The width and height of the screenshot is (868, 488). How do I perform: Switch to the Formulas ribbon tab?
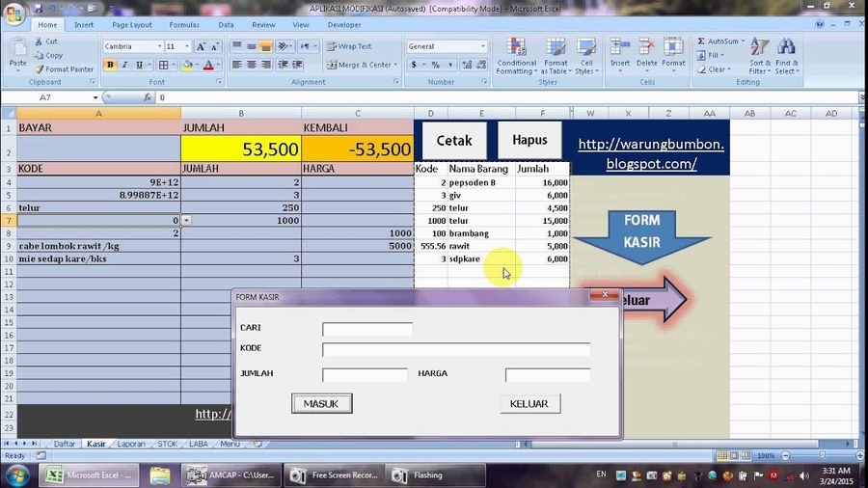[x=184, y=24]
